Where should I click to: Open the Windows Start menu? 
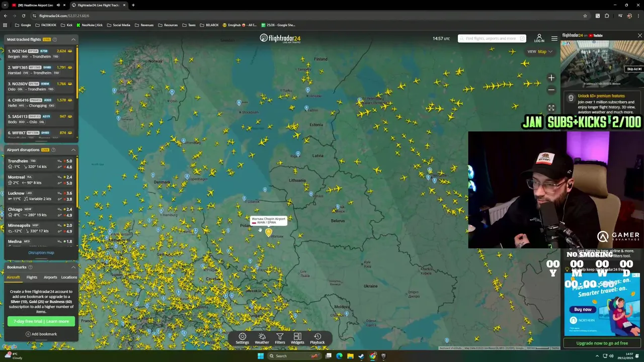(261, 356)
